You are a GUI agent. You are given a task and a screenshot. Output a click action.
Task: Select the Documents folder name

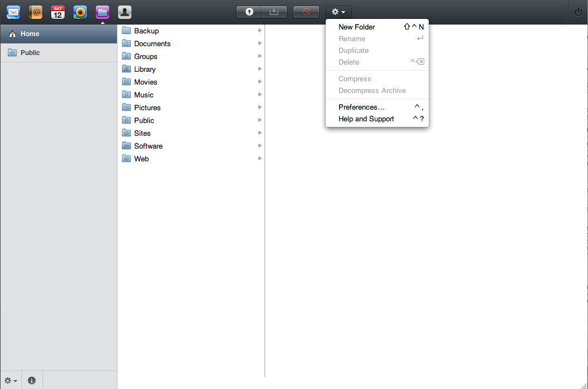point(152,43)
